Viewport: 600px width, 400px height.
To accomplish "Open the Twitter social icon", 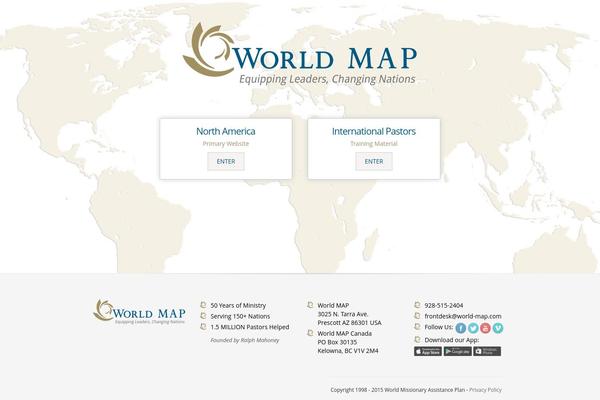I will click(473, 328).
